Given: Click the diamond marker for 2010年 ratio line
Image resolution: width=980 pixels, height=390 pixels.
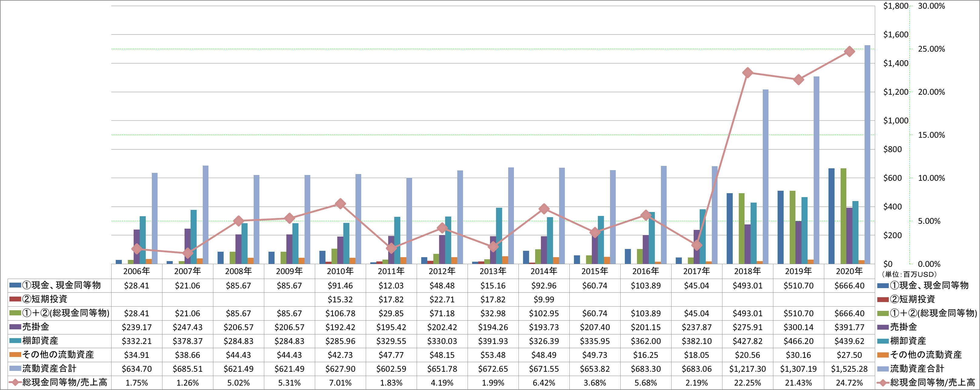Looking at the screenshot, I should click(340, 204).
